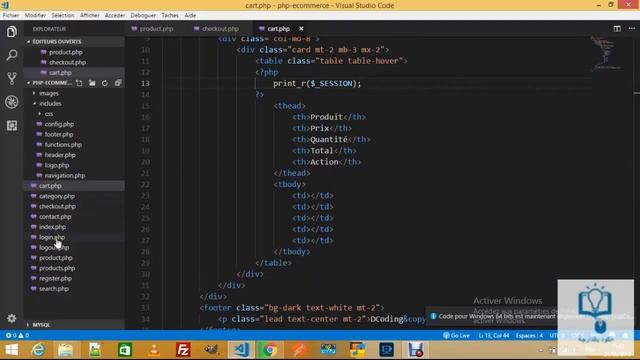Open the Déboguer menu
Screen dimensions: 640x360
pos(143,15)
